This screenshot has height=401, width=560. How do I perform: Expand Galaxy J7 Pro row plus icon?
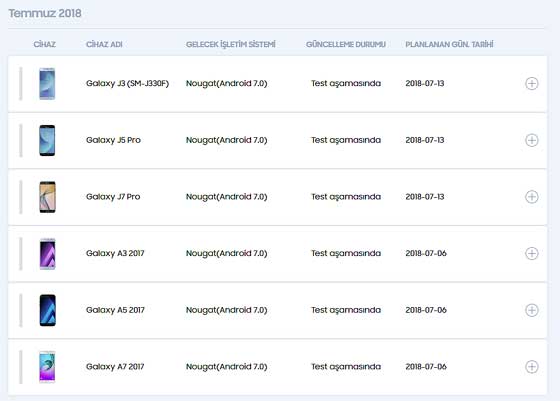click(532, 197)
